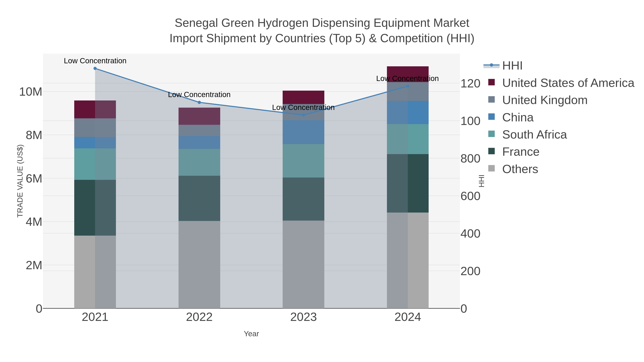Click the 8M left axis tick label
Image resolution: width=644 pixels, height=362 pixels.
pos(34,135)
